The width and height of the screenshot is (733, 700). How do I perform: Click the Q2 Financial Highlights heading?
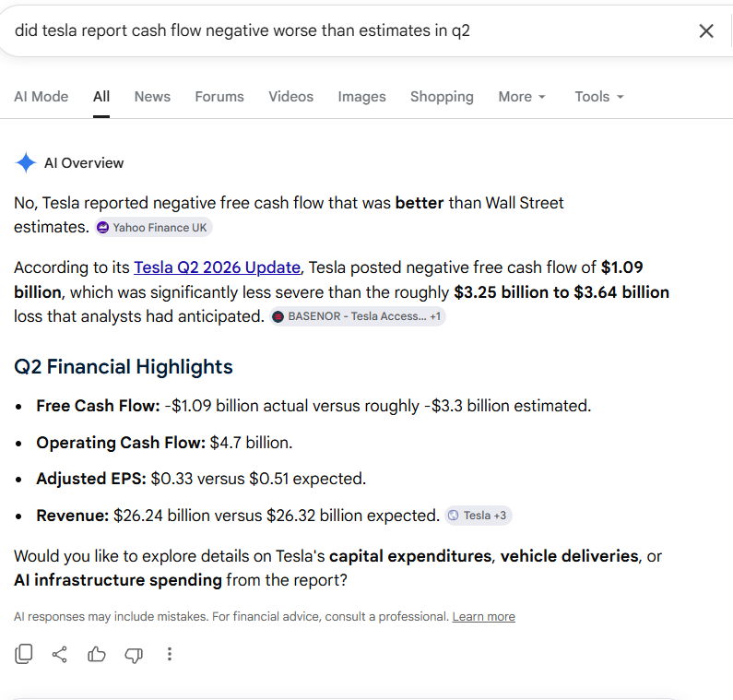[124, 366]
